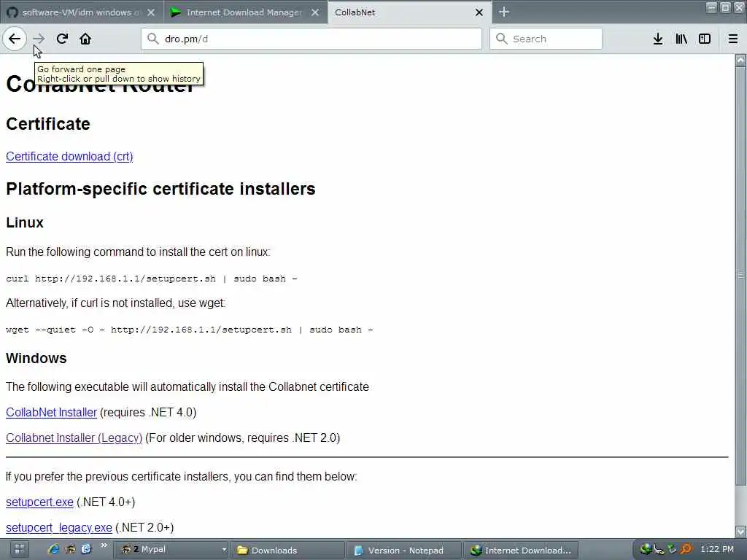Click the address bar showing dro.pm/d
747x560 pixels.
click(x=311, y=39)
